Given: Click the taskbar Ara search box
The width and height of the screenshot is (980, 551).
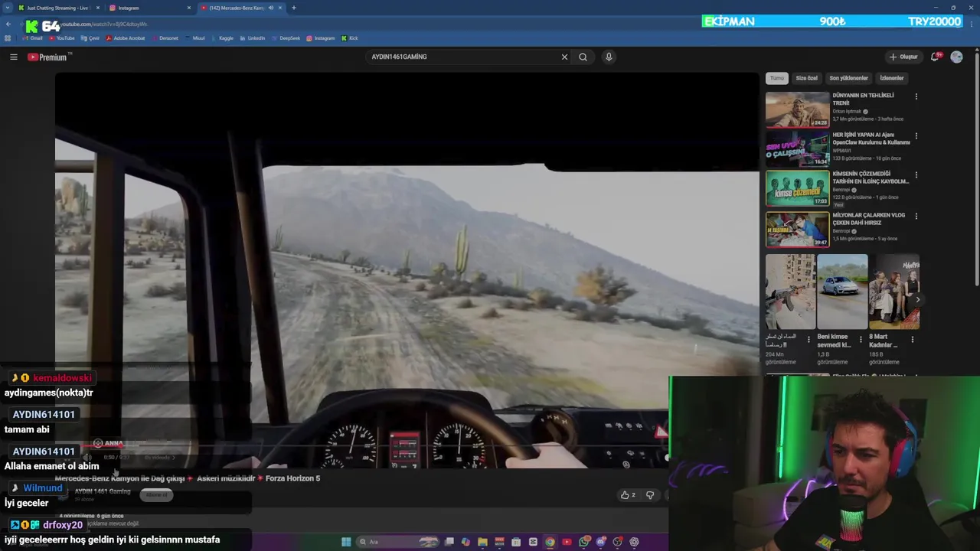Looking at the screenshot, I should coord(397,542).
